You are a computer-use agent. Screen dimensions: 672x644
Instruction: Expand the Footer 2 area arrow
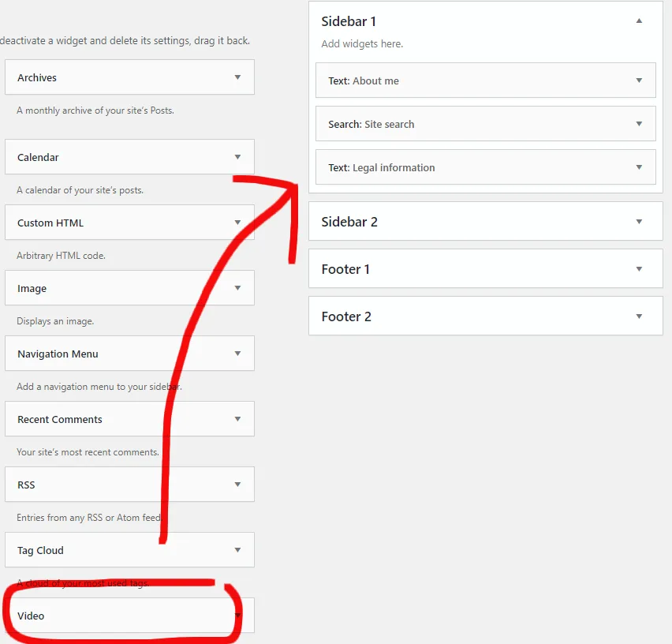639,316
